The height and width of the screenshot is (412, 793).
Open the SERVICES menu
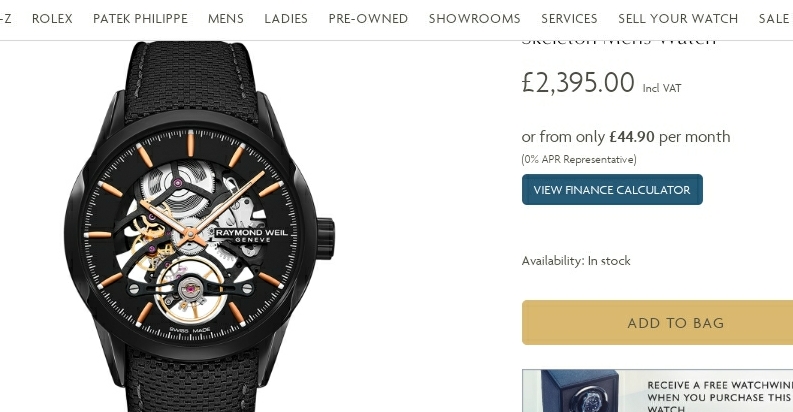569,19
